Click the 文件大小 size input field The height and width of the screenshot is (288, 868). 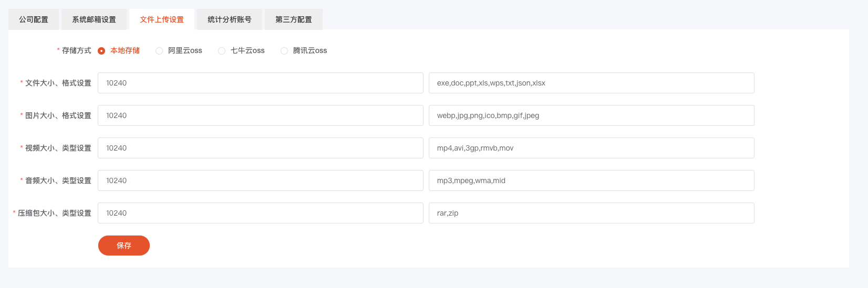tap(261, 83)
